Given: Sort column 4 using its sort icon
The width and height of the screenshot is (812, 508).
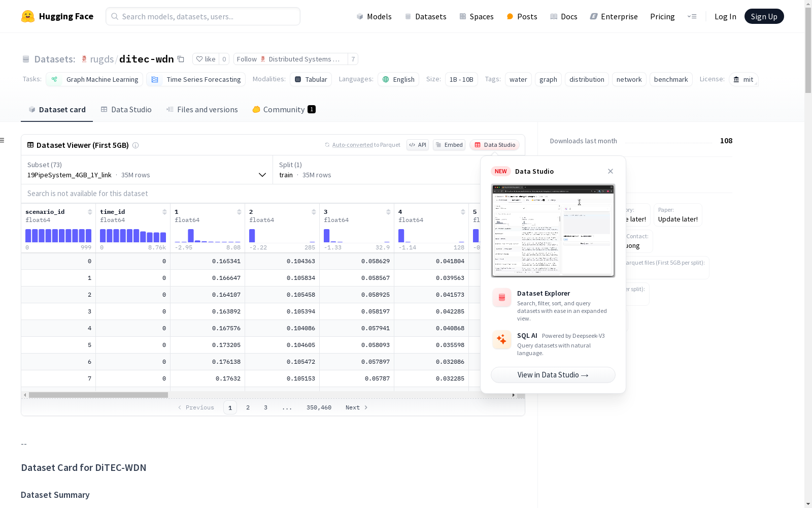Looking at the screenshot, I should [x=463, y=212].
